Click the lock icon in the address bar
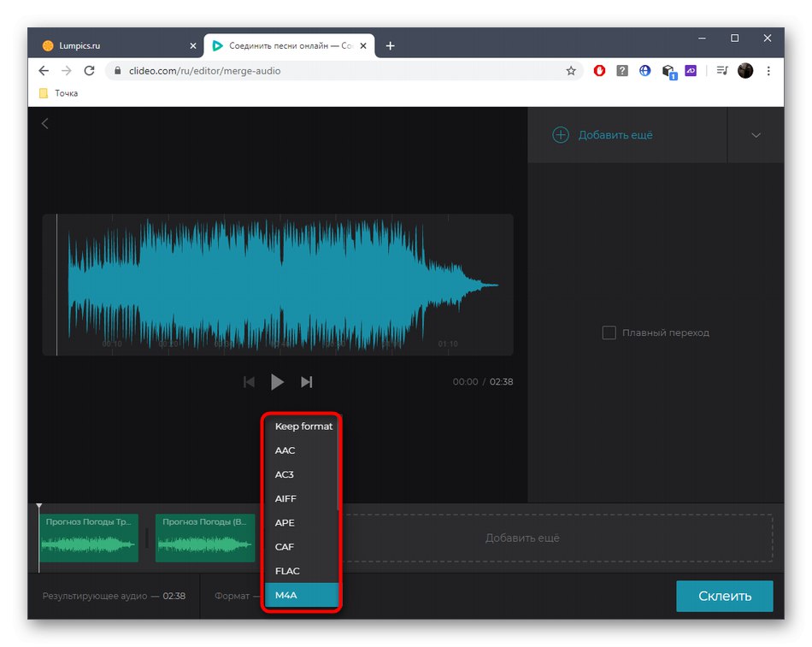This screenshot has height=647, width=812. (118, 71)
